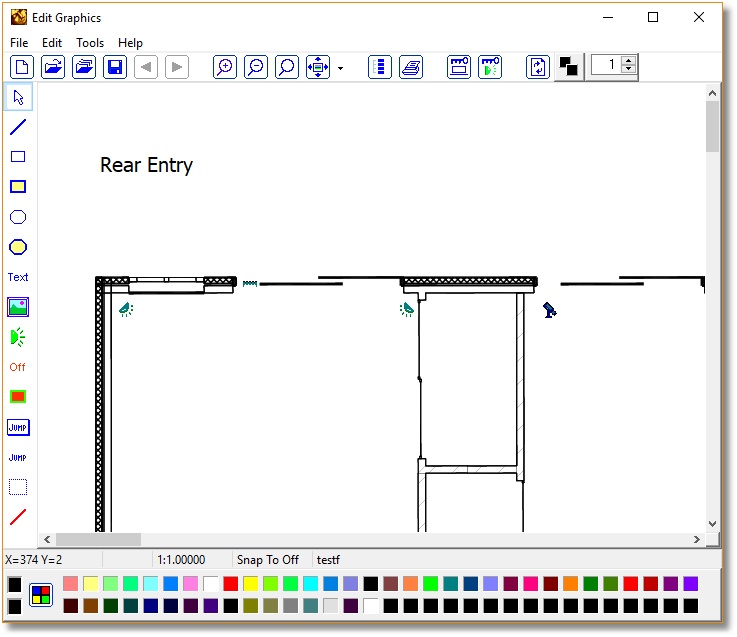
Task: Toggle Snap To Off in status bar
Action: [x=267, y=560]
